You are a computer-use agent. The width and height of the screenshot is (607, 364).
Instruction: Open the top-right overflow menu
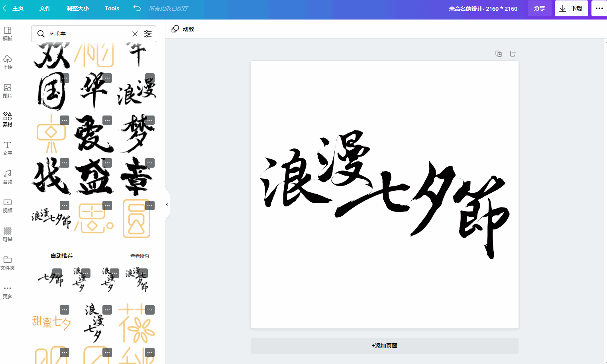tap(600, 8)
